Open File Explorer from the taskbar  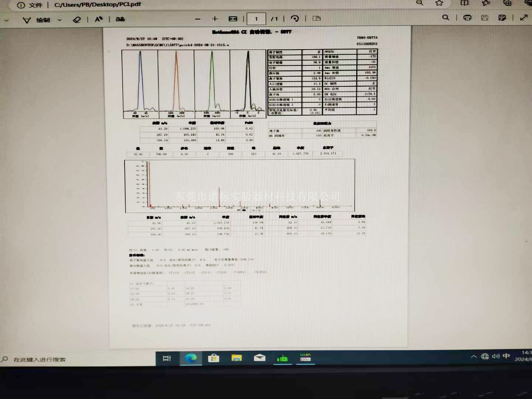236,358
